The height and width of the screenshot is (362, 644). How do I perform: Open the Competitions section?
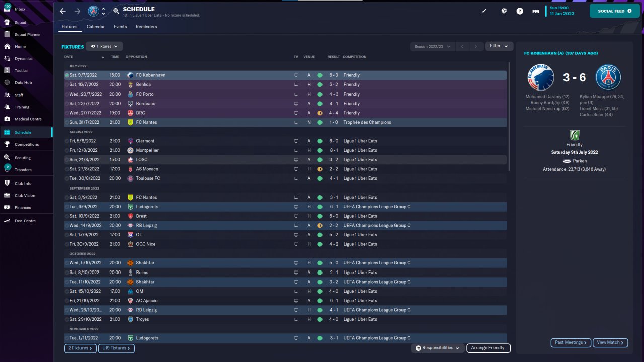coord(26,144)
